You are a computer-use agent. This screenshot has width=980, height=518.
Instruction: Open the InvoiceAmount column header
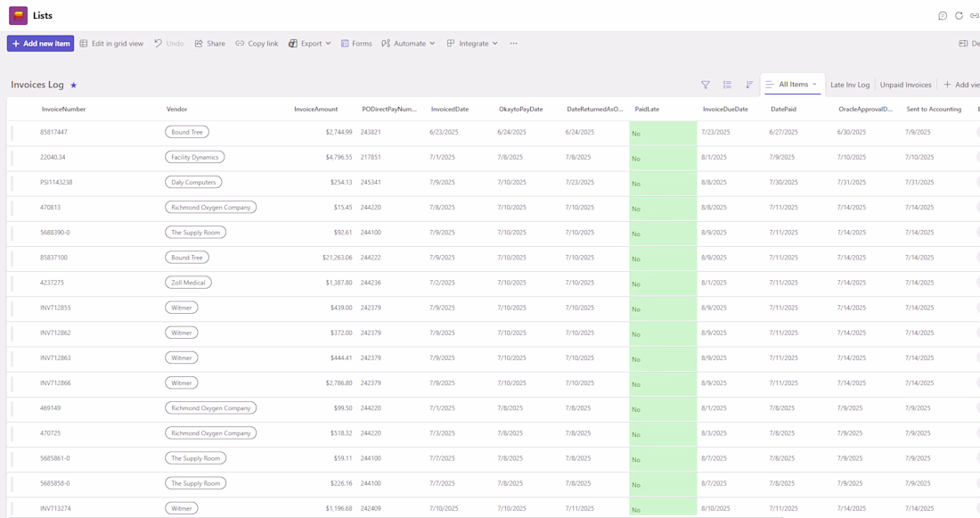(315, 109)
